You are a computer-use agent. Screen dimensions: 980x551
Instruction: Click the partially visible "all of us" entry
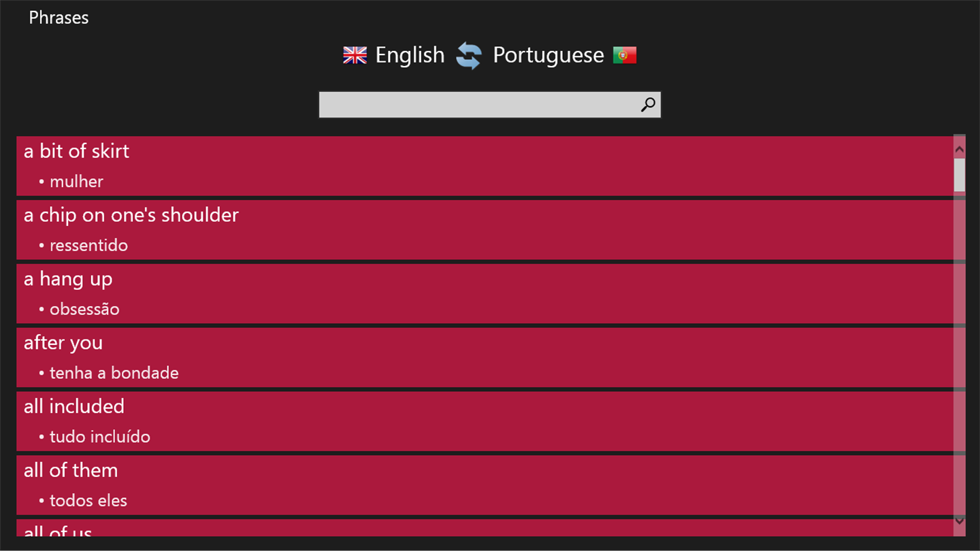point(58,530)
